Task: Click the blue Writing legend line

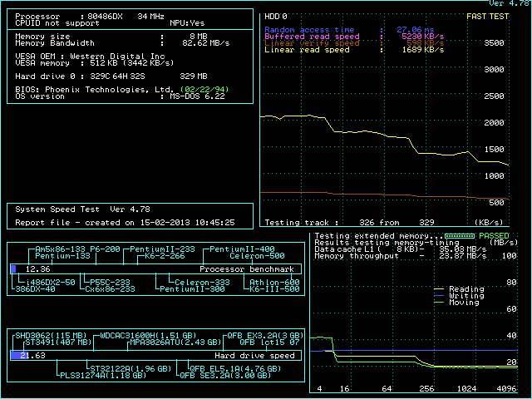Action: pos(439,296)
